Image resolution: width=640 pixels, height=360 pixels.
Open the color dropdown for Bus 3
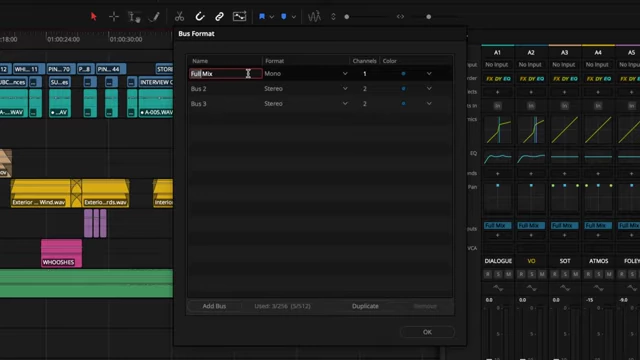coord(429,104)
